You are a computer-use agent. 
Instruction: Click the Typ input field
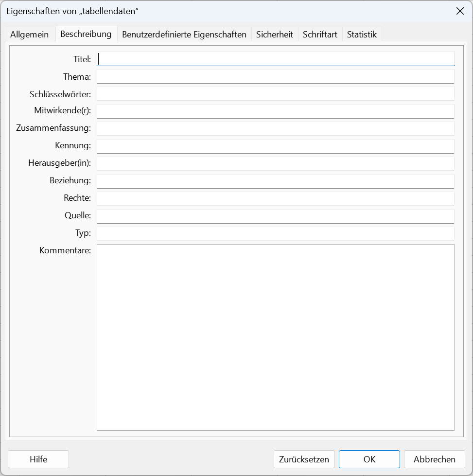pyautogui.click(x=276, y=234)
